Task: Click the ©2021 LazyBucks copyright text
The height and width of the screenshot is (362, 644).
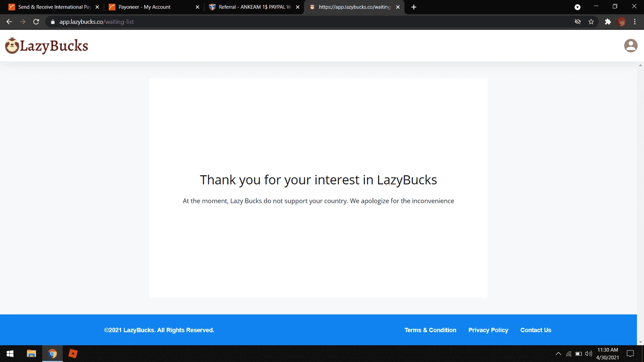Action: click(159, 330)
